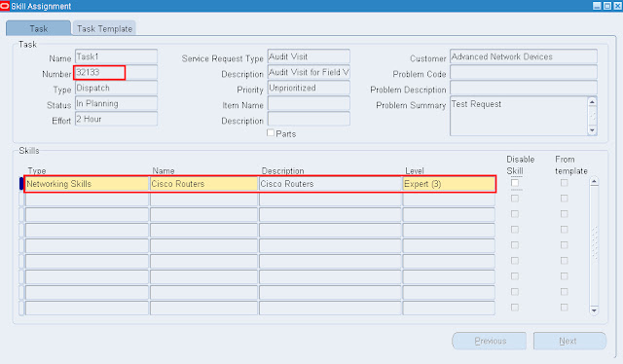This screenshot has height=364, width=623.
Task: Open the Task Template tab
Action: click(x=104, y=28)
